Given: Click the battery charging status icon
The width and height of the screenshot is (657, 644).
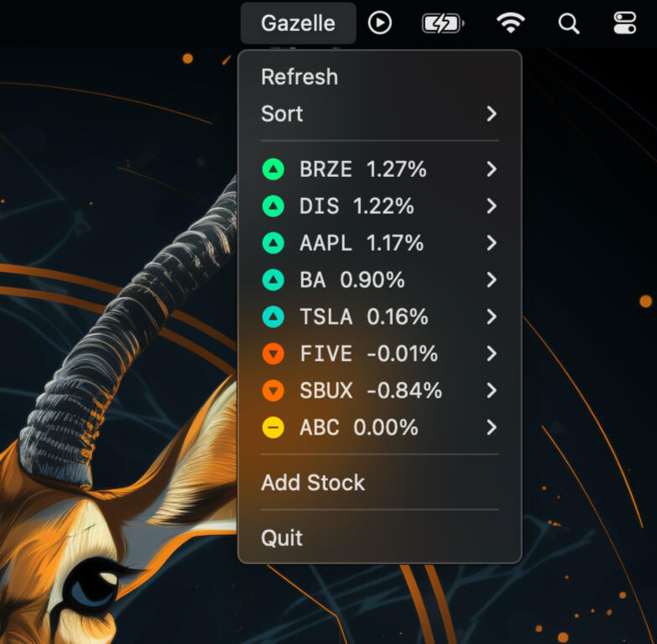Looking at the screenshot, I should 442,23.
